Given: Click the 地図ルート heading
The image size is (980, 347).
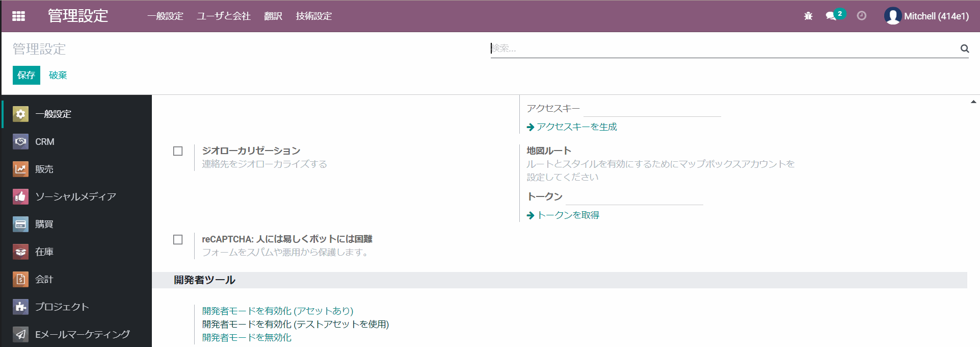Looking at the screenshot, I should click(549, 151).
